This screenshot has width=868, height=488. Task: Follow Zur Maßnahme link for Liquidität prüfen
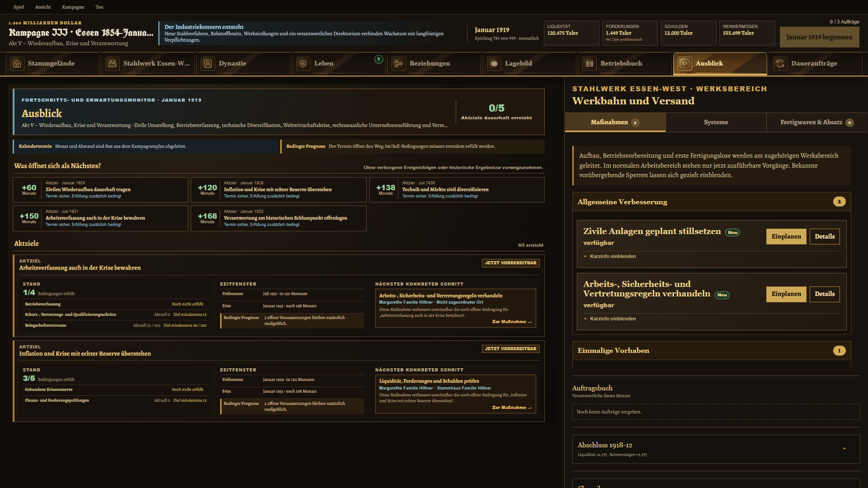pyautogui.click(x=512, y=408)
